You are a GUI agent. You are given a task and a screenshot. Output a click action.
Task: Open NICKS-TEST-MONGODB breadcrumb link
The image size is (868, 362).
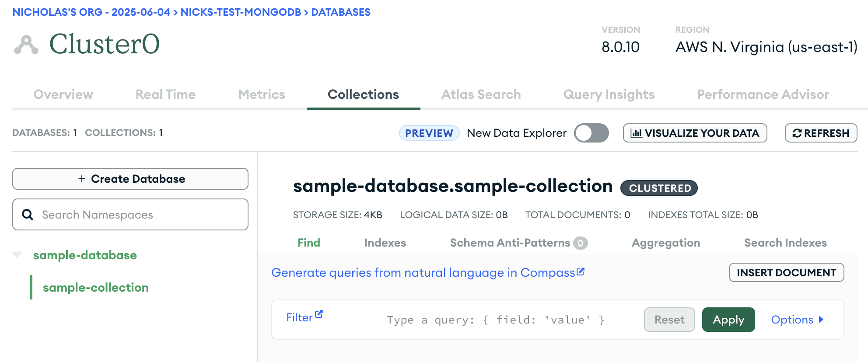[x=241, y=12]
